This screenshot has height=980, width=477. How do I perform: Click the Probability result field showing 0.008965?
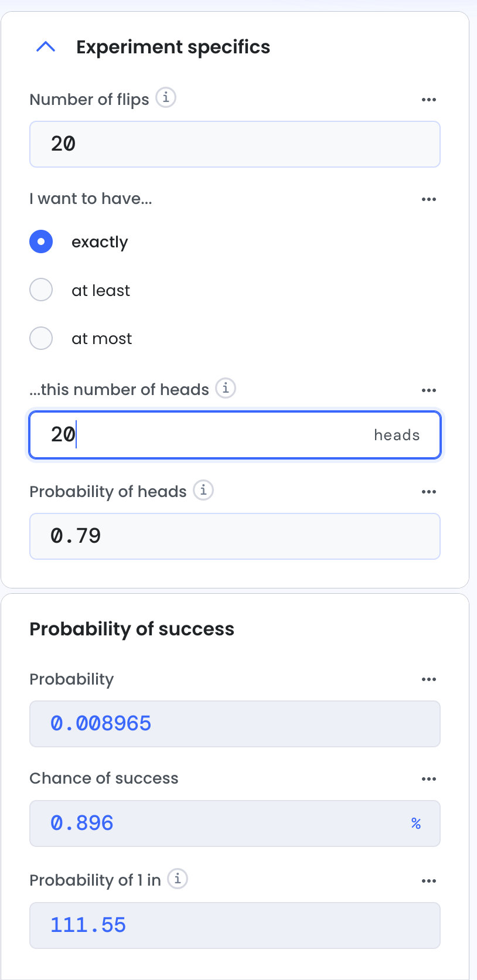point(235,724)
